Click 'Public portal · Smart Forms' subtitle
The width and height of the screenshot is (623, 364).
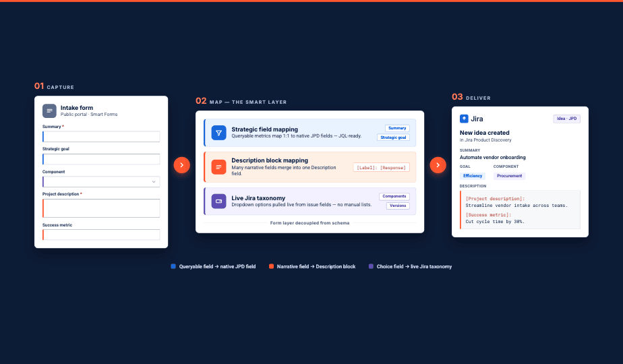[x=89, y=115]
